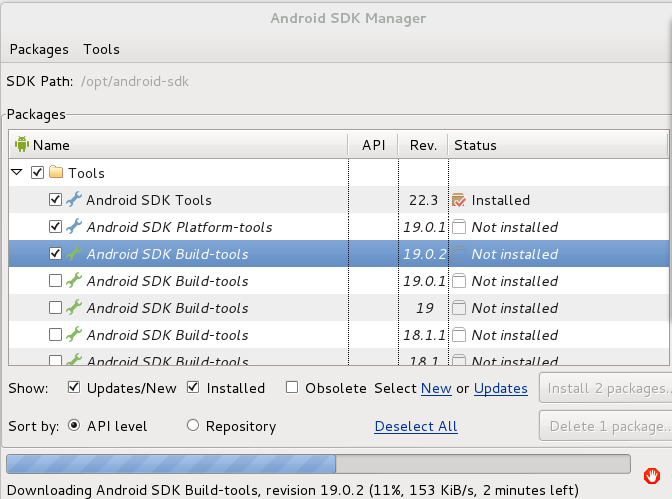Screen dimensions: 672x499
Task: Uncheck the Build-tools 19.0.2 checkbox
Action: coord(55,254)
